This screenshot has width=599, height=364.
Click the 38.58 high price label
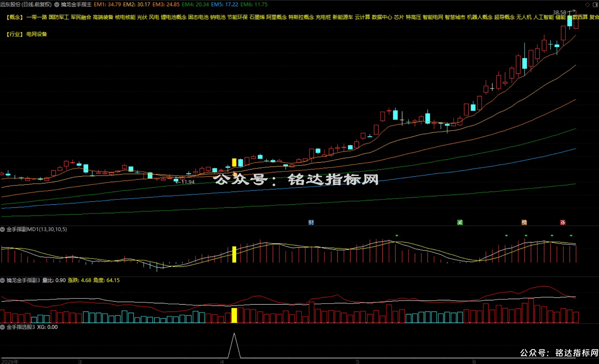(x=559, y=12)
